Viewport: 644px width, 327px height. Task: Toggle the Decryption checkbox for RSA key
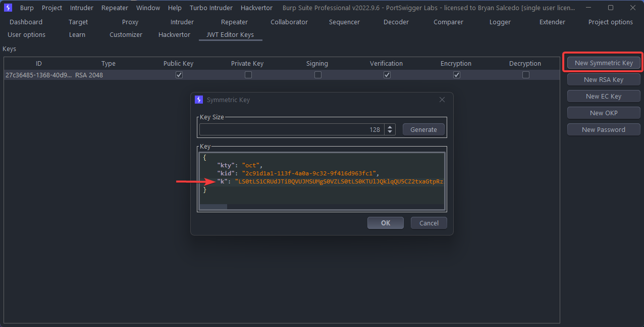pyautogui.click(x=525, y=75)
